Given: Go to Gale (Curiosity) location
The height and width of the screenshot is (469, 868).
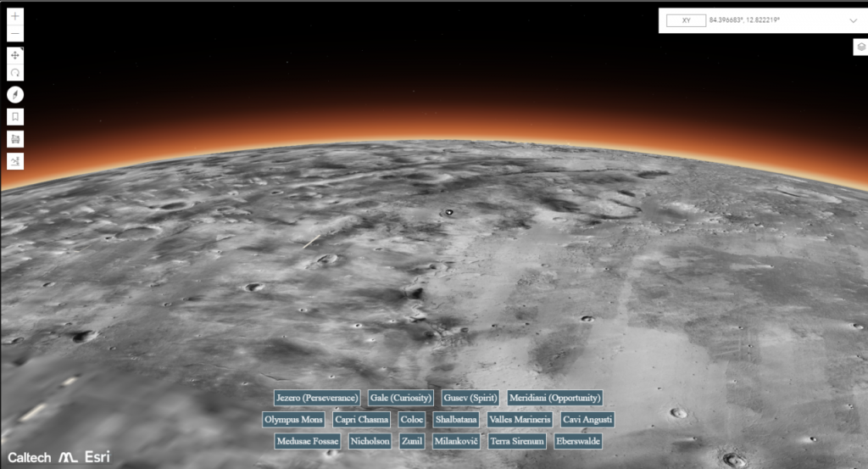Looking at the screenshot, I should point(401,398).
